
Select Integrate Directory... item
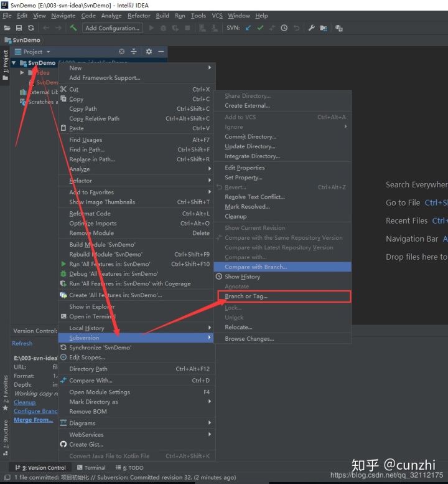point(282,156)
